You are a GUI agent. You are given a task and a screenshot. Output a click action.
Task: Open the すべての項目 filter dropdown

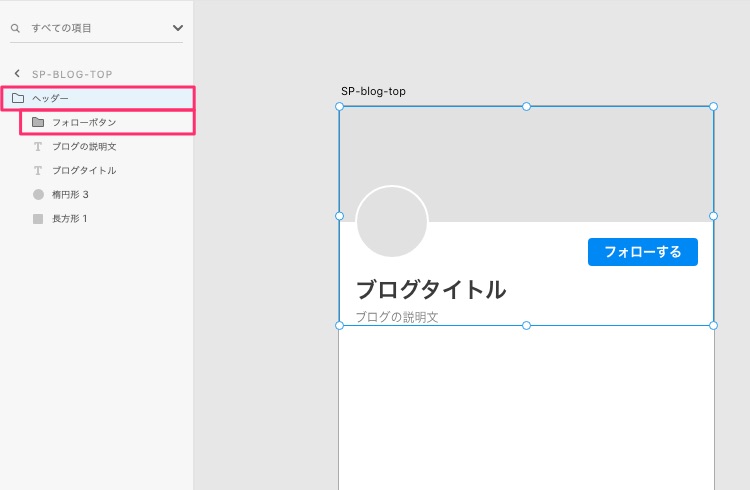178,29
